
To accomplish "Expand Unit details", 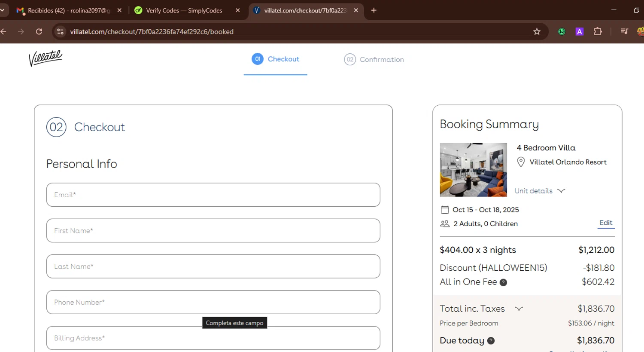I will pos(540,191).
